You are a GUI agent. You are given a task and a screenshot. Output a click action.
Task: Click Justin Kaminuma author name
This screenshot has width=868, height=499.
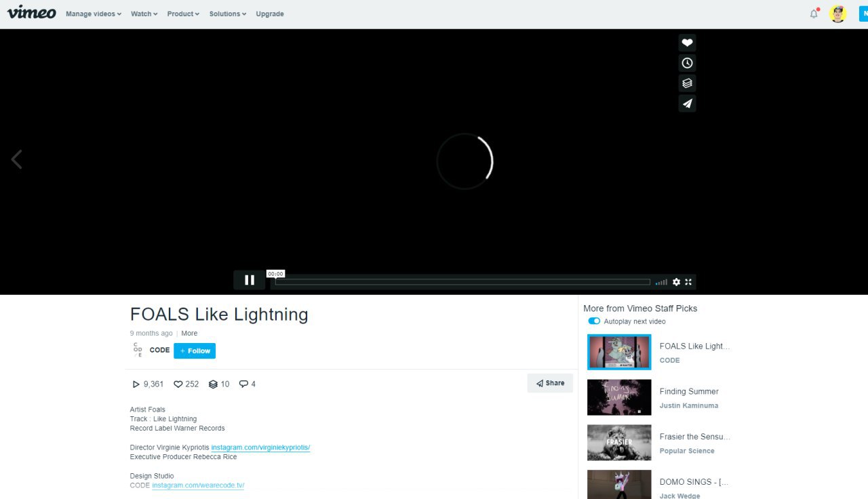click(689, 405)
